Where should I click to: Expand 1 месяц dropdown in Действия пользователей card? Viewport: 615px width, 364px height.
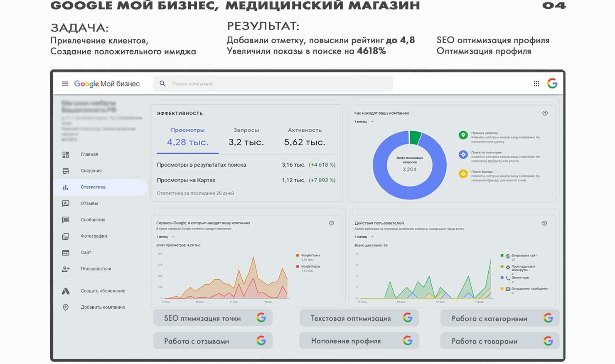point(364,237)
